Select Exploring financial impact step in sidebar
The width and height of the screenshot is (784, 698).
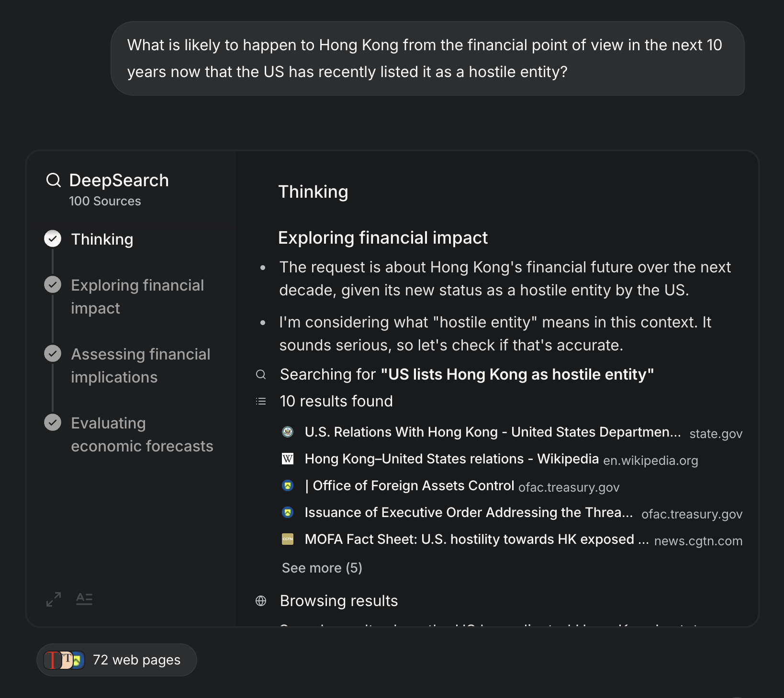tap(137, 297)
